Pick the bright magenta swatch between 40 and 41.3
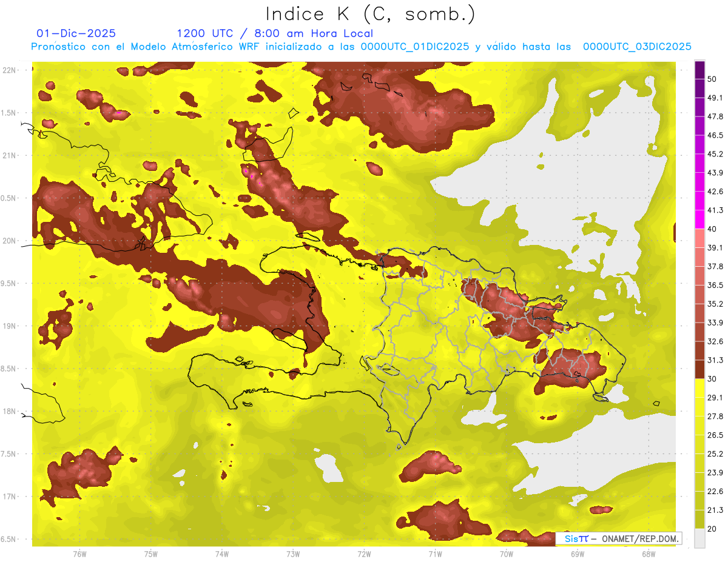Image resolution: width=728 pixels, height=562 pixels. click(699, 219)
